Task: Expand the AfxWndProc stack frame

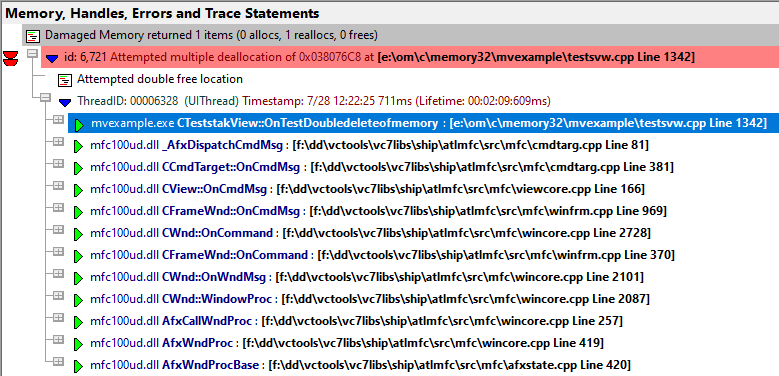Action: 58,339
